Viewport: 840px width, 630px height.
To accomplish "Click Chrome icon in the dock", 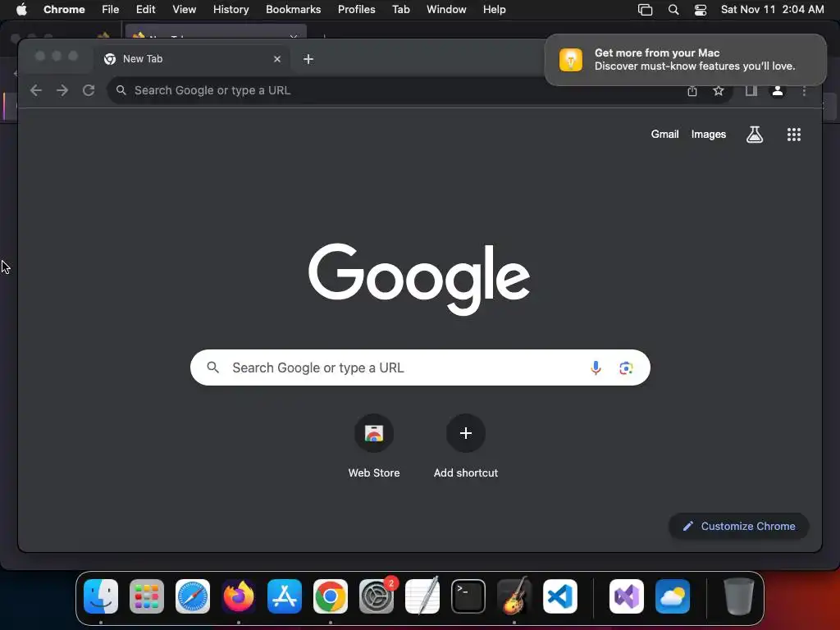I will point(331,596).
